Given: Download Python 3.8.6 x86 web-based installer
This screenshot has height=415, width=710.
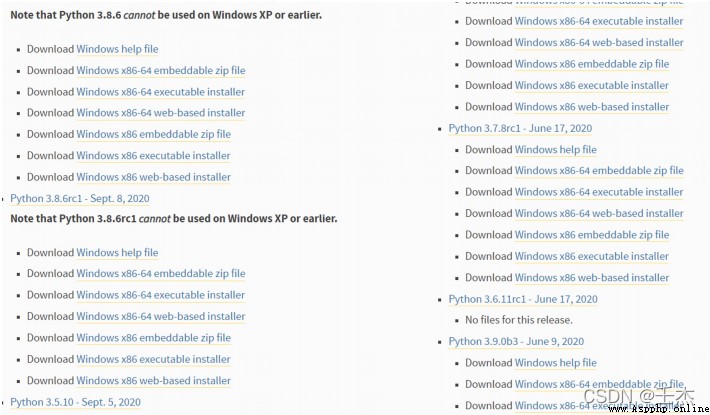Looking at the screenshot, I should (154, 177).
